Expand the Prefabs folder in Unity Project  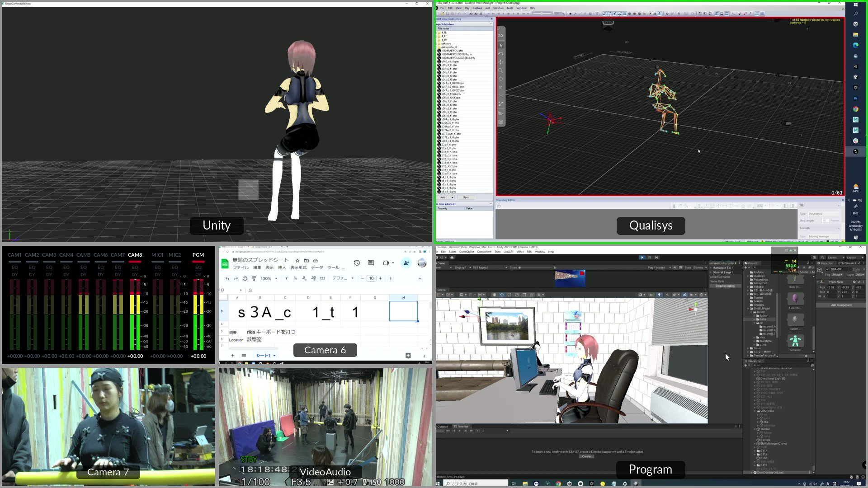click(758, 272)
